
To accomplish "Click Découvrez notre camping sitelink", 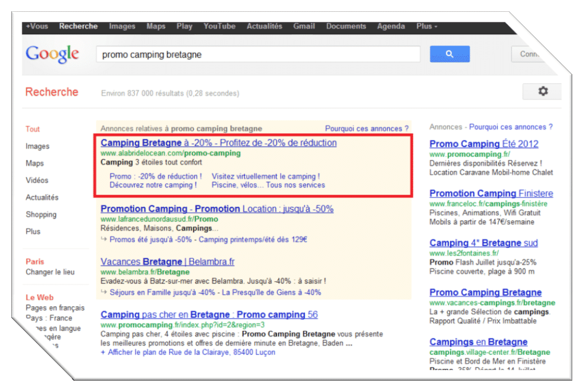I will (x=153, y=185).
